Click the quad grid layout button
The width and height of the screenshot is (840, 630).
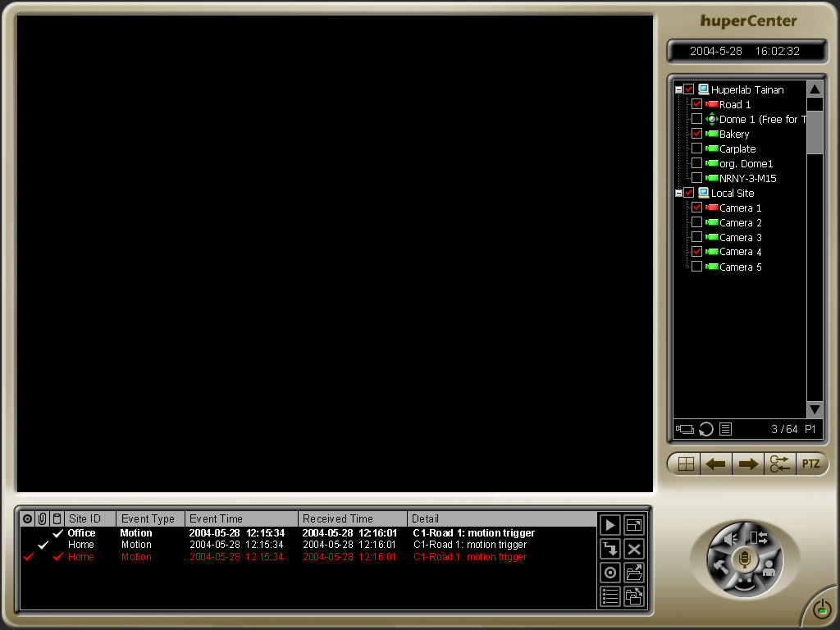[x=685, y=464]
